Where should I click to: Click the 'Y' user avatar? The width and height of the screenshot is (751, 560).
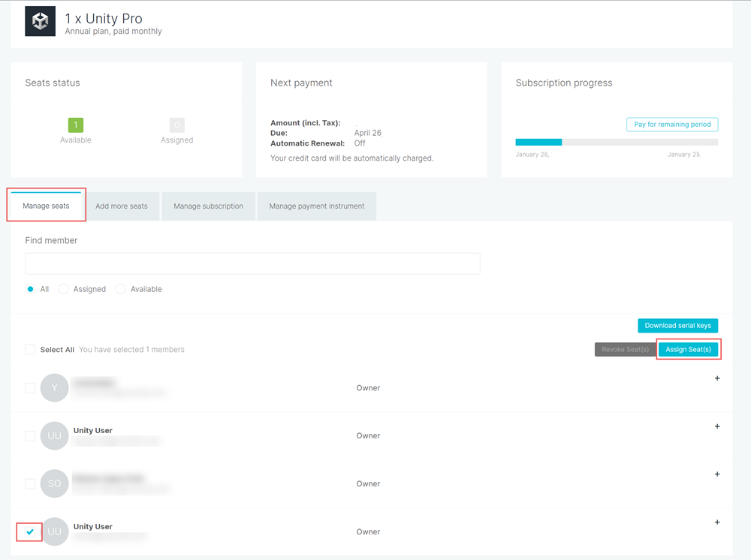[x=54, y=388]
